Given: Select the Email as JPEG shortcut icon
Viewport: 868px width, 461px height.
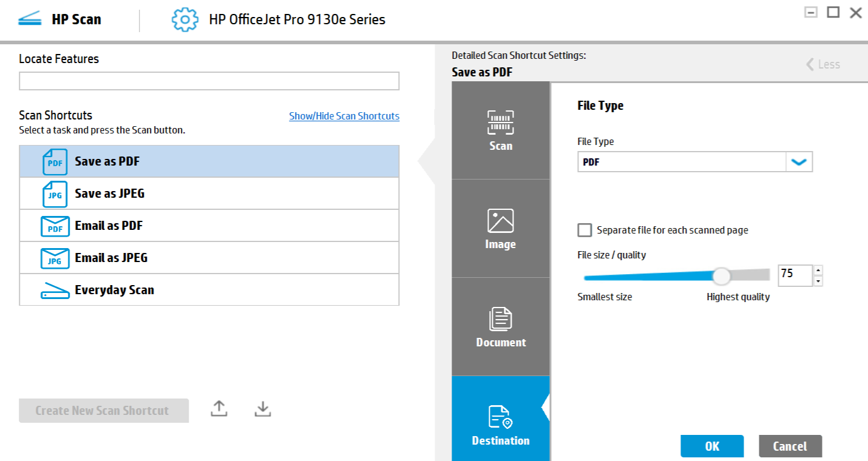Looking at the screenshot, I should (x=54, y=258).
